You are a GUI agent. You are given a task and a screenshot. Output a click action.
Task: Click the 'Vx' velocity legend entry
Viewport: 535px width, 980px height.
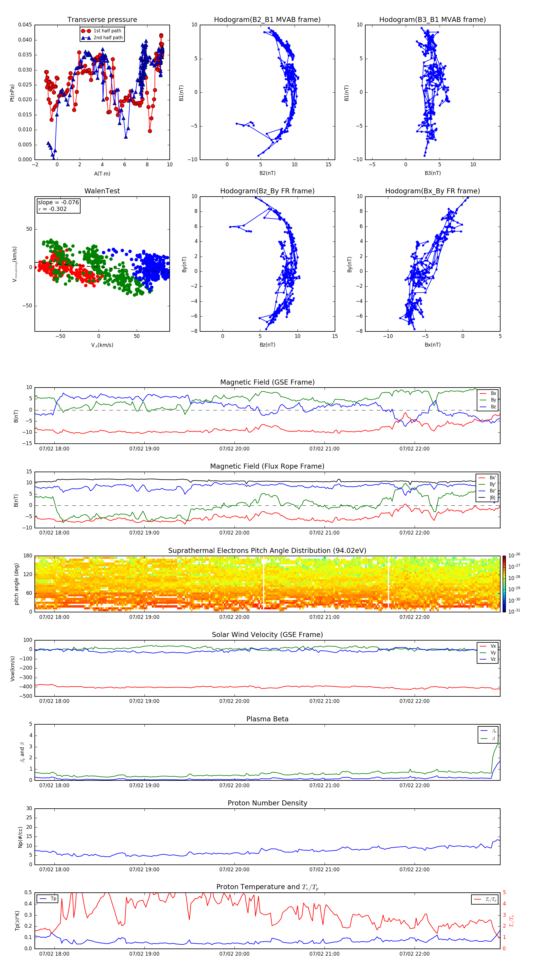click(488, 646)
